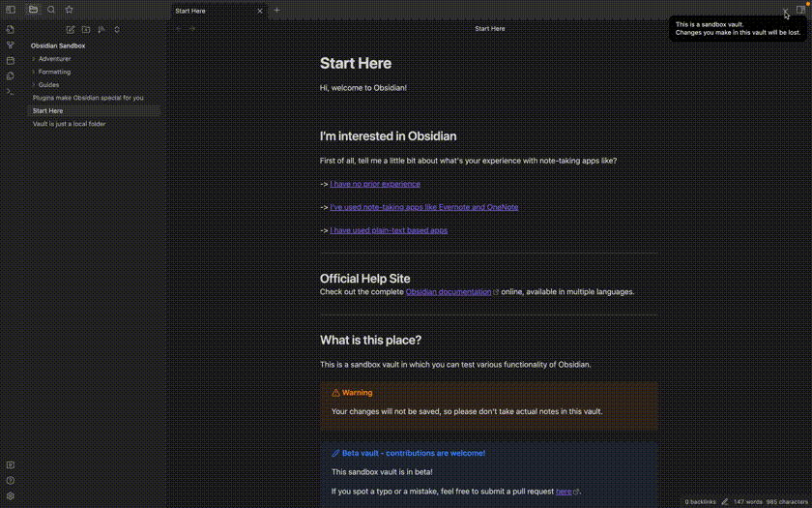Open vault switcher icon at ribbon bottom
This screenshot has height=508, width=812.
[x=11, y=465]
